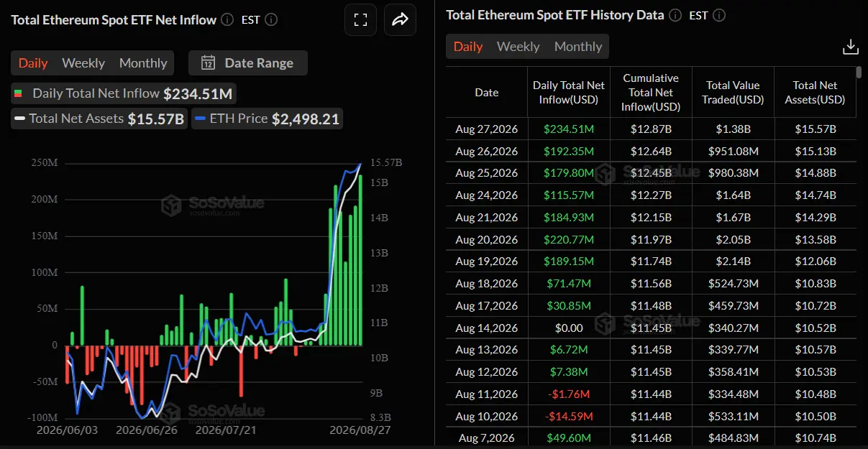Click the table's vertical scrollbar
Screen dimensions: 868x449
[859, 72]
